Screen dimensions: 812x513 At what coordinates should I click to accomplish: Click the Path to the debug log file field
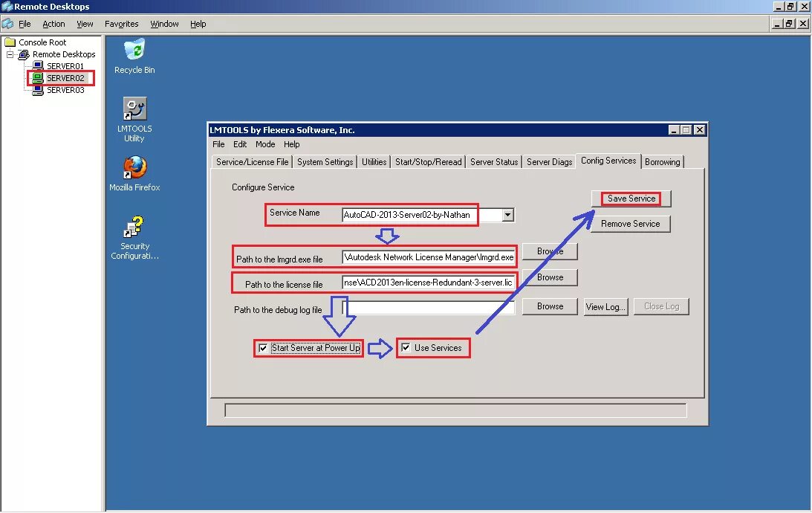[429, 308]
